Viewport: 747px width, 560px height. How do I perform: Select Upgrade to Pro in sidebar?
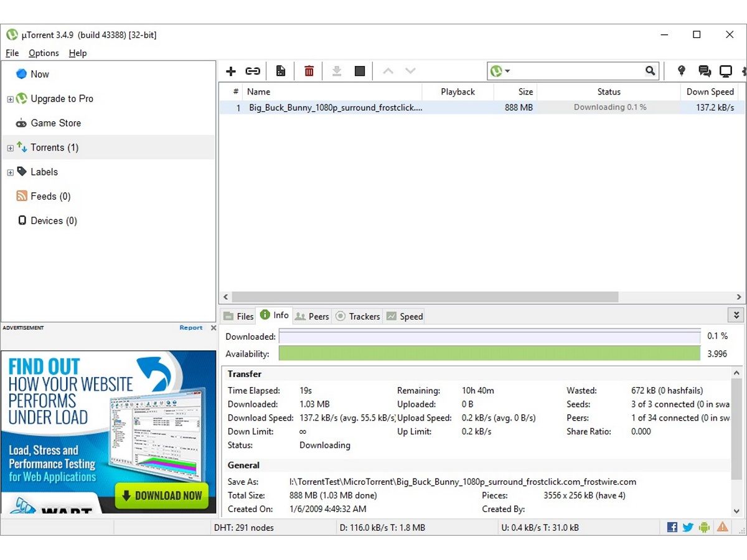62,98
